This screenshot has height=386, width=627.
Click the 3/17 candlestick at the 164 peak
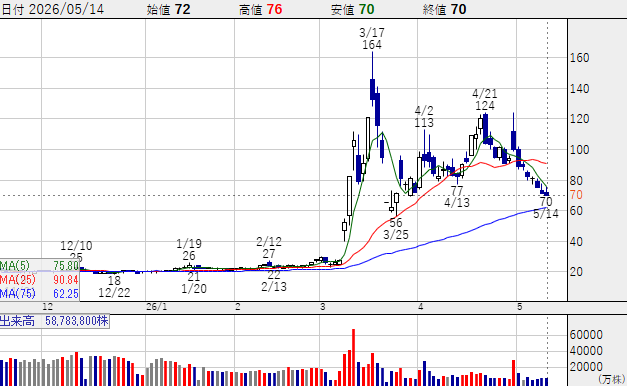(373, 80)
